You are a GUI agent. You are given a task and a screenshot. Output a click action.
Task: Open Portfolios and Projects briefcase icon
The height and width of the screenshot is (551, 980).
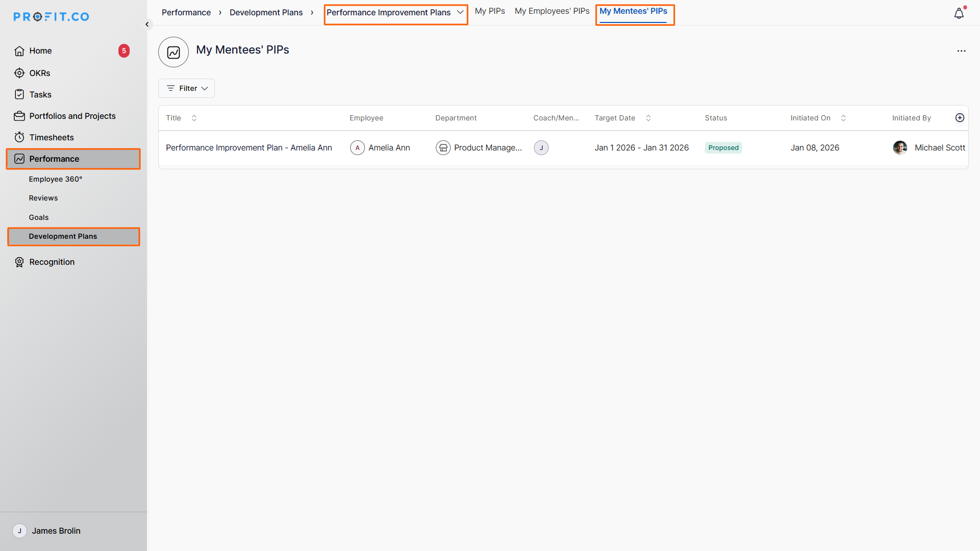19,116
